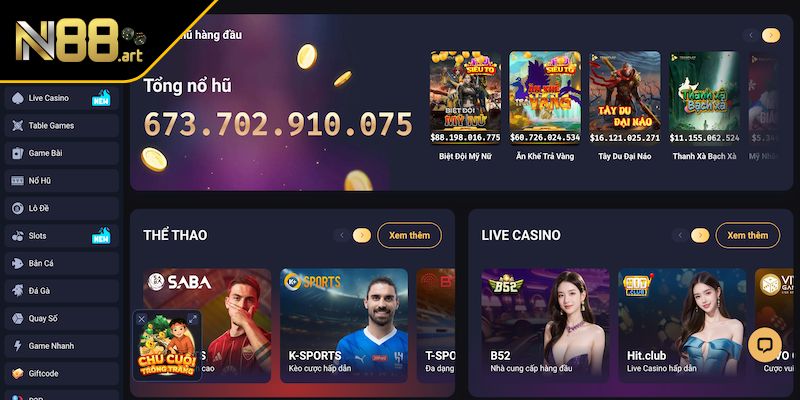Open the B52 live casino card
This screenshot has width=800, height=400.
click(545, 326)
